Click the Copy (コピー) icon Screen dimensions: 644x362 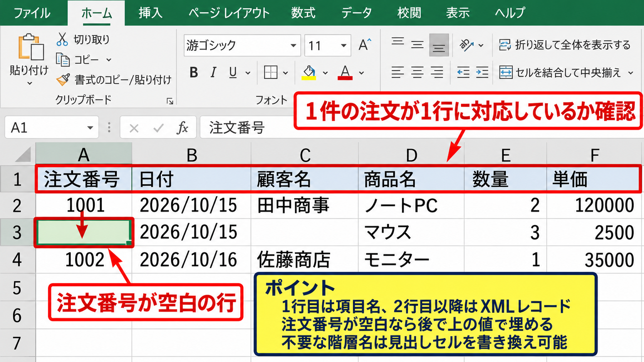coord(62,60)
